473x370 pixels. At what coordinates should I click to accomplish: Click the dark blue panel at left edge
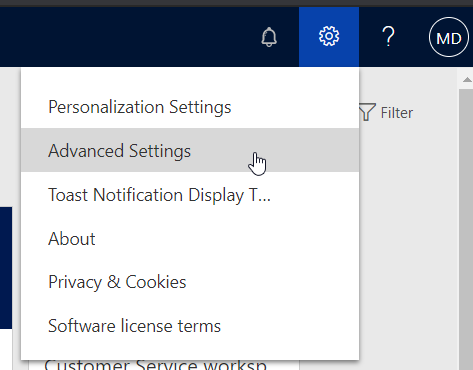6,268
